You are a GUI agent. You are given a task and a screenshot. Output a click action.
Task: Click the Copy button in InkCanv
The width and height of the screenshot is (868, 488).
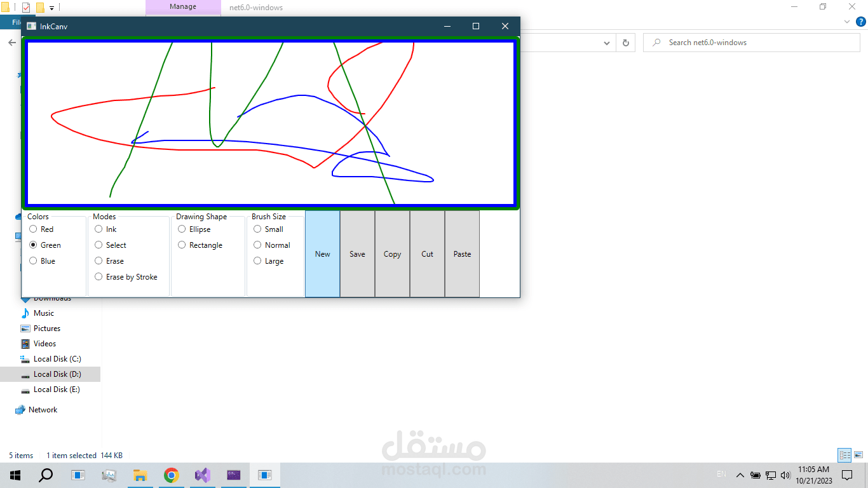point(393,254)
